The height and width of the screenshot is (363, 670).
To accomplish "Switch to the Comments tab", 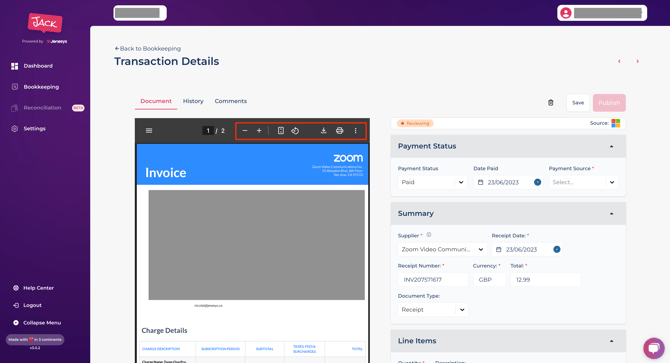I will [x=231, y=101].
